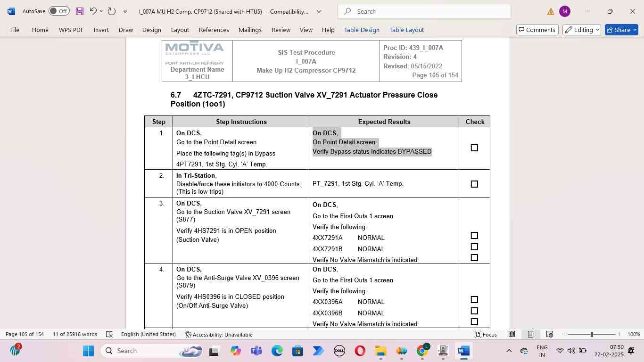Open Opera browser from taskbar
This screenshot has width=644, height=362.
click(x=360, y=351)
